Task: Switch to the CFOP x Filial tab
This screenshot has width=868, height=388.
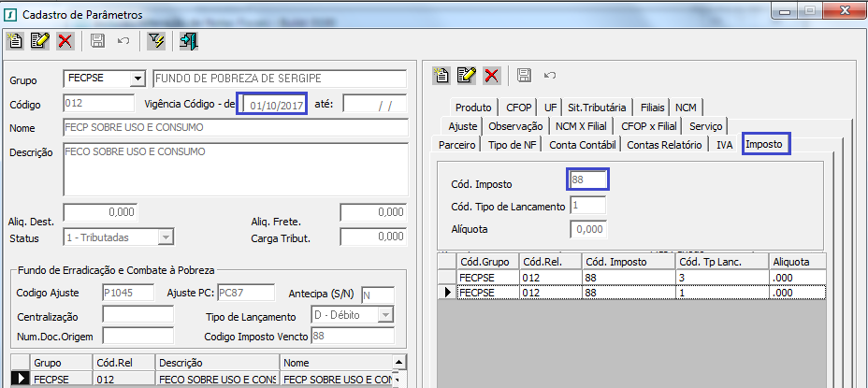Action: click(x=648, y=126)
